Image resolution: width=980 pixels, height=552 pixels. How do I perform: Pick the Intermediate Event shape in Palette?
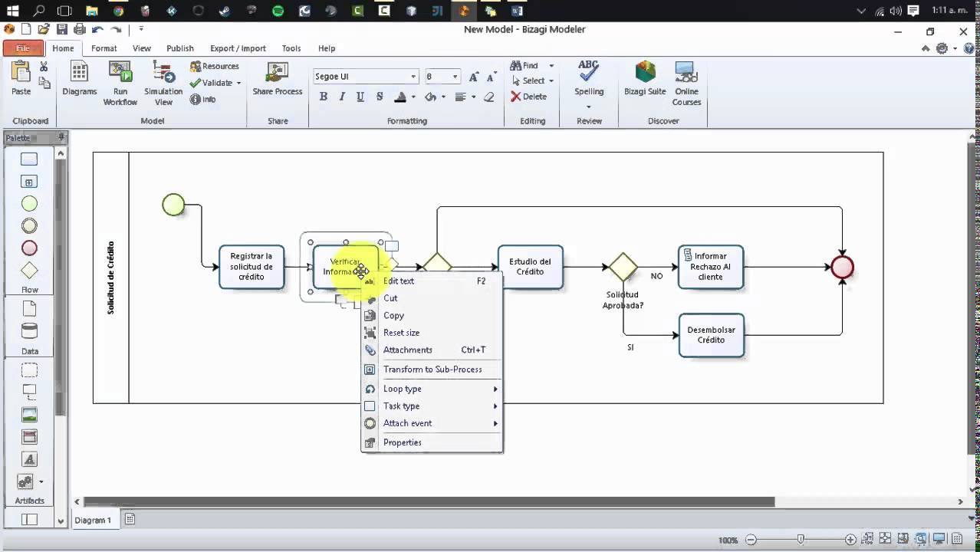pyautogui.click(x=29, y=226)
